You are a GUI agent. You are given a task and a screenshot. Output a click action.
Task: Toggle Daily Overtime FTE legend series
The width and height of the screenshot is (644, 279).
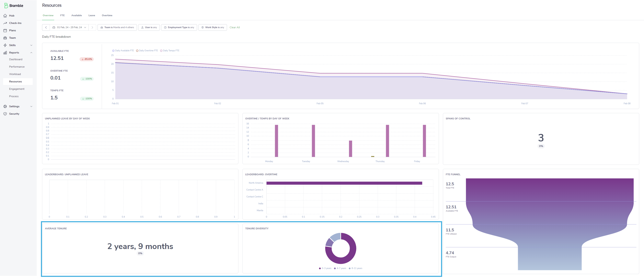(137, 51)
